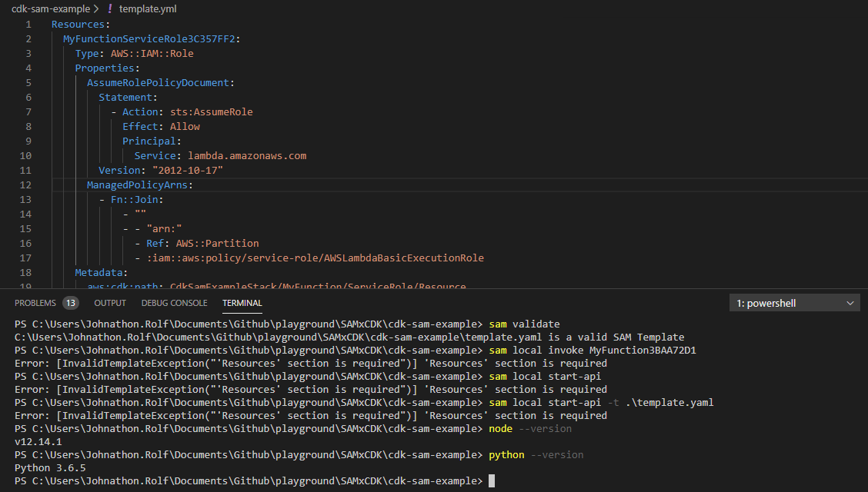Click 'Statement:' key on line 6

(x=128, y=98)
